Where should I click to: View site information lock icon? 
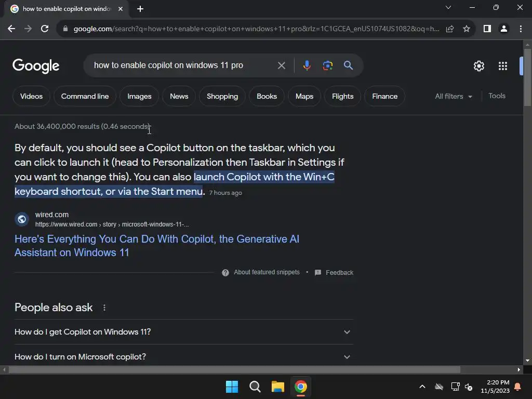pyautogui.click(x=65, y=29)
